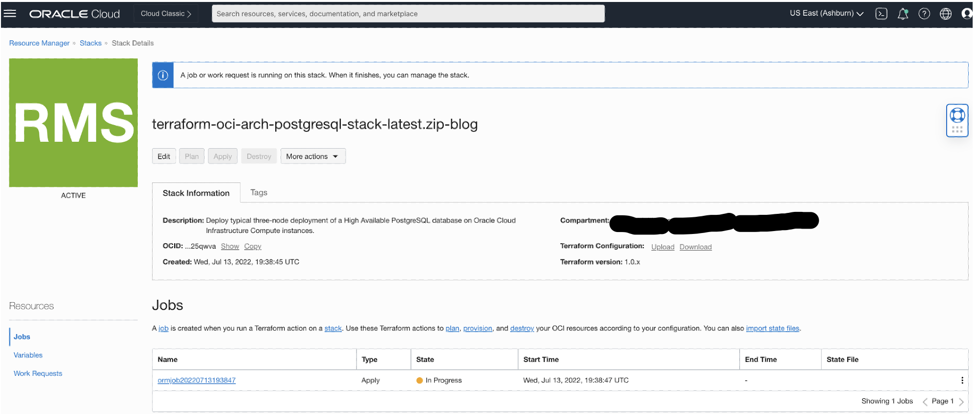Click in the search resources field
The height and width of the screenshot is (414, 980).
(x=408, y=14)
